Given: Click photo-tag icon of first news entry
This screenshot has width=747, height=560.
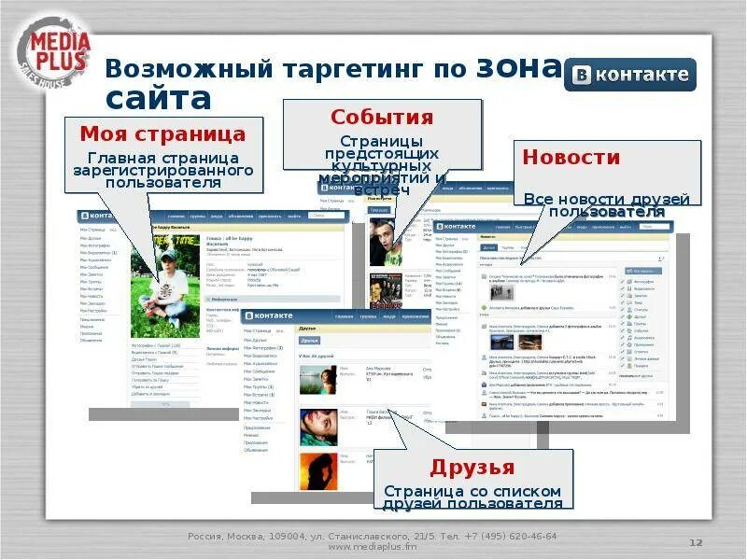Looking at the screenshot, I should tap(484, 276).
